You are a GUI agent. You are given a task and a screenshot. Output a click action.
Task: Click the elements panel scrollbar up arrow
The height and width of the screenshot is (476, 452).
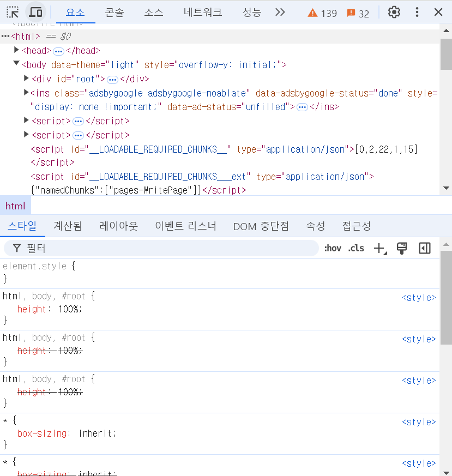click(446, 31)
